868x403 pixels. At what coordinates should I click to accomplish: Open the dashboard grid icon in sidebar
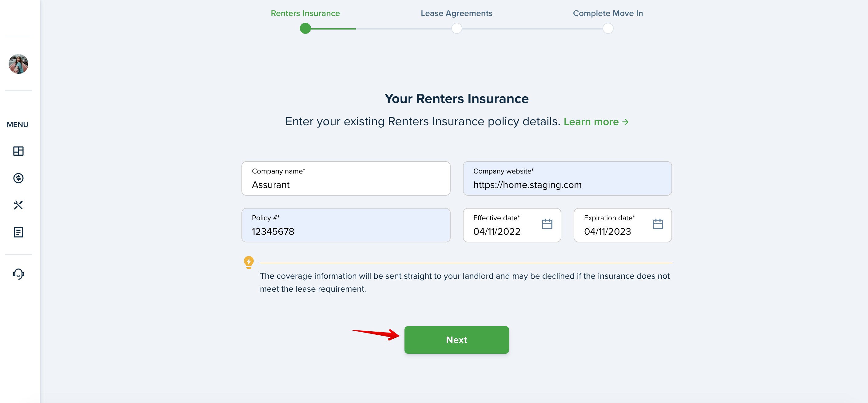click(18, 151)
